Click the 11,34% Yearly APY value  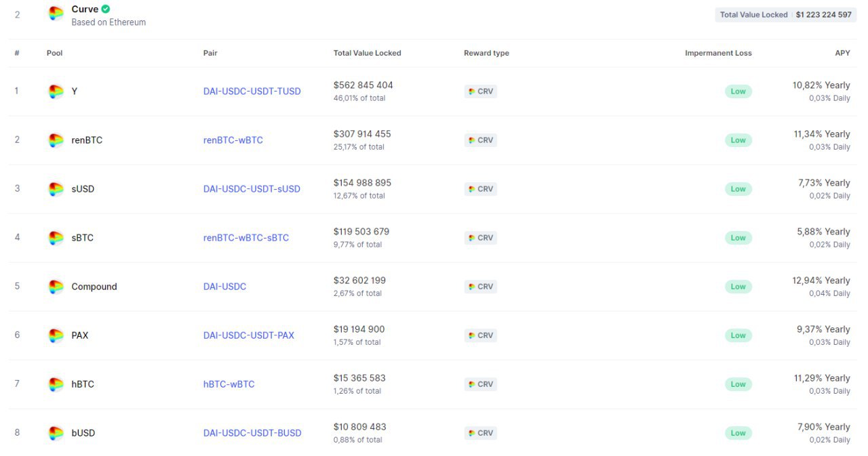click(x=822, y=134)
